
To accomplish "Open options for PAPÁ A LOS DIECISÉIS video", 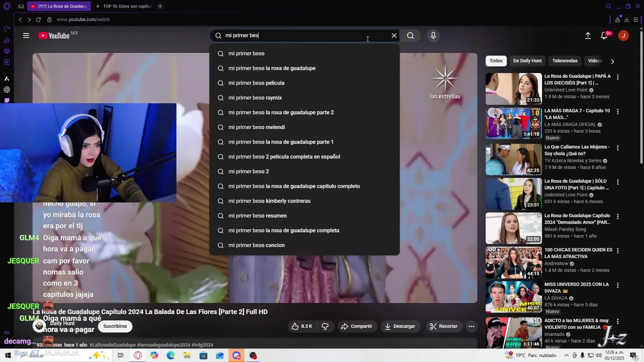I will tap(618, 77).
